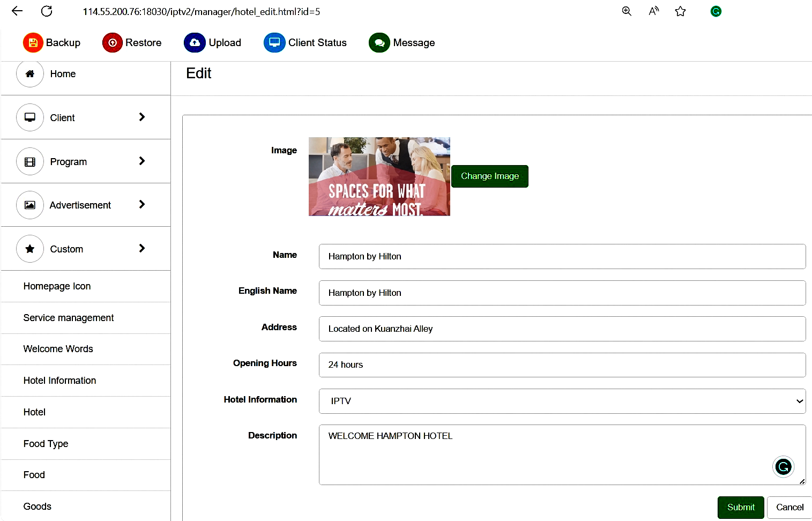The width and height of the screenshot is (812, 521).
Task: Open the Hotel Information dropdown showing IPTV
Action: pos(562,401)
